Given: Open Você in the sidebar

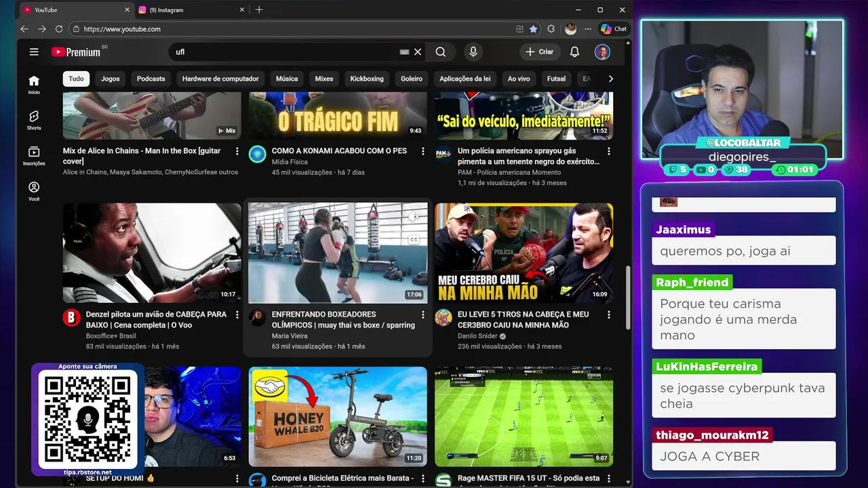Looking at the screenshot, I should pyautogui.click(x=34, y=191).
